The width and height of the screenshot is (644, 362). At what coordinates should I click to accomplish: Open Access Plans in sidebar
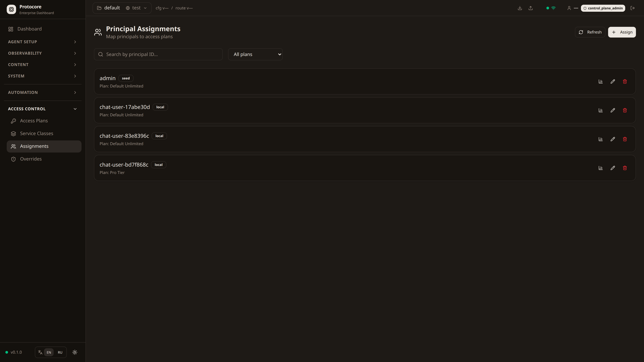(34, 121)
